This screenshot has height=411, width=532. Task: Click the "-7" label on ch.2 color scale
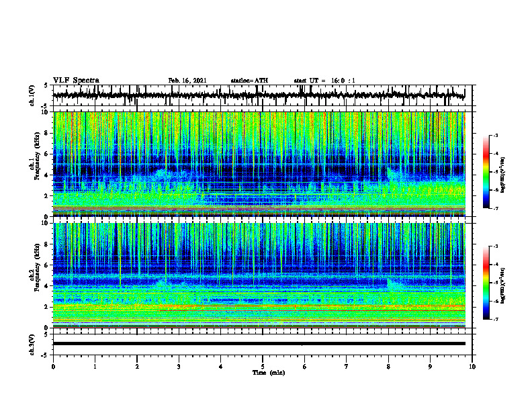point(496,319)
